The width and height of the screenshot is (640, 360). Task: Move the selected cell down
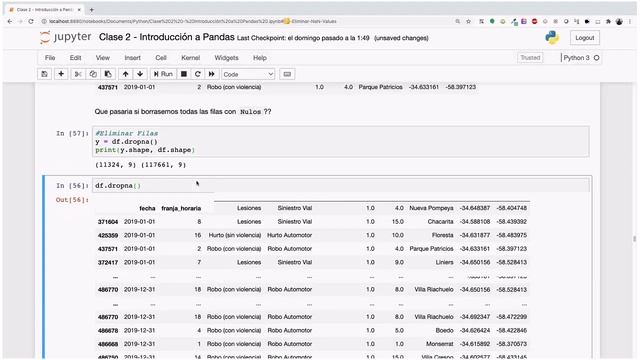coord(140,74)
